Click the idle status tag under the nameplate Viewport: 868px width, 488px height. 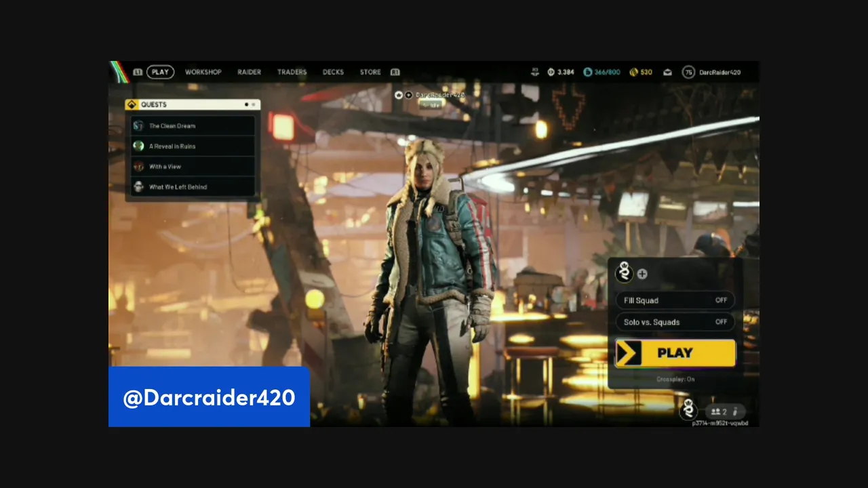(x=430, y=104)
